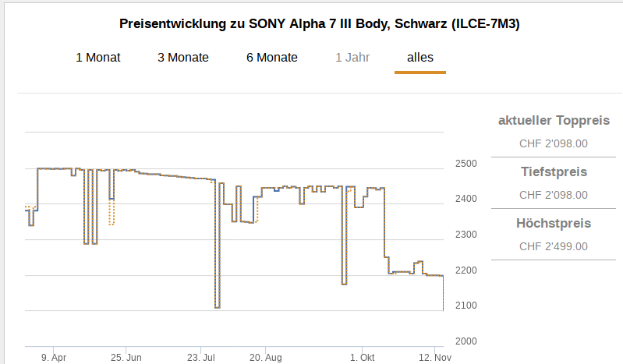Click the price below aktueller Toppreis
623x364 pixels.
click(x=554, y=143)
